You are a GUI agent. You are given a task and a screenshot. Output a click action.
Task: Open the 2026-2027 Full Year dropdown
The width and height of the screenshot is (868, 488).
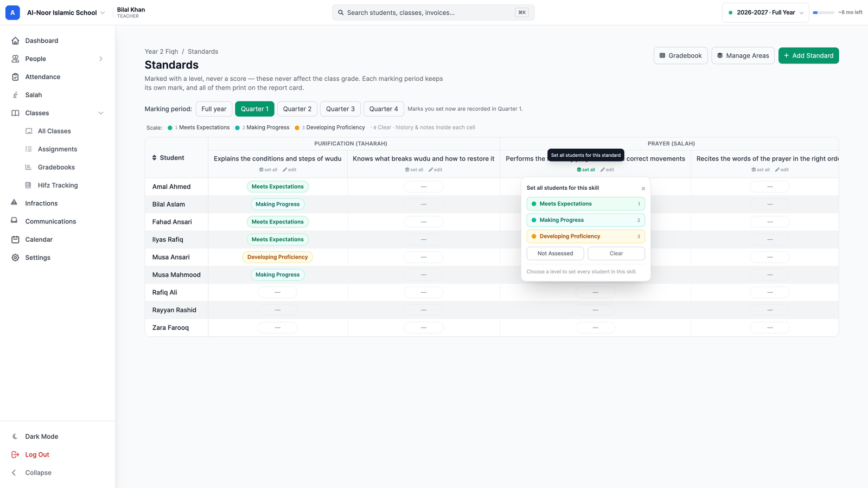pos(765,12)
